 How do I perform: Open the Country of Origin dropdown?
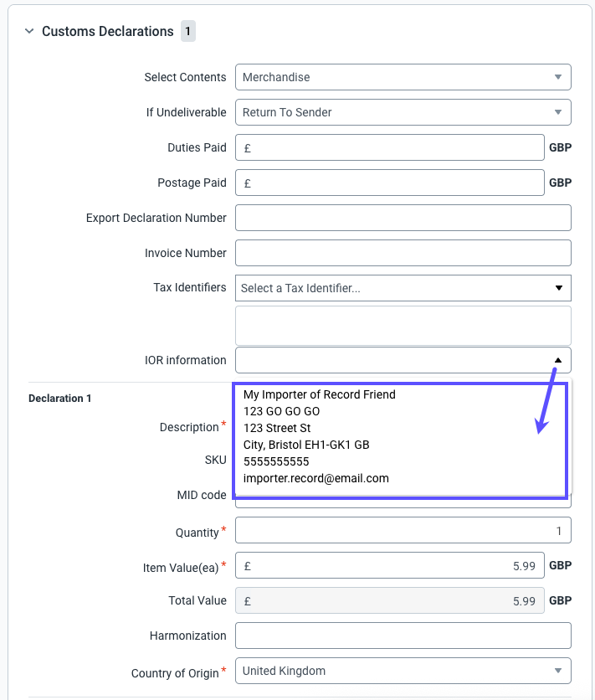point(402,671)
